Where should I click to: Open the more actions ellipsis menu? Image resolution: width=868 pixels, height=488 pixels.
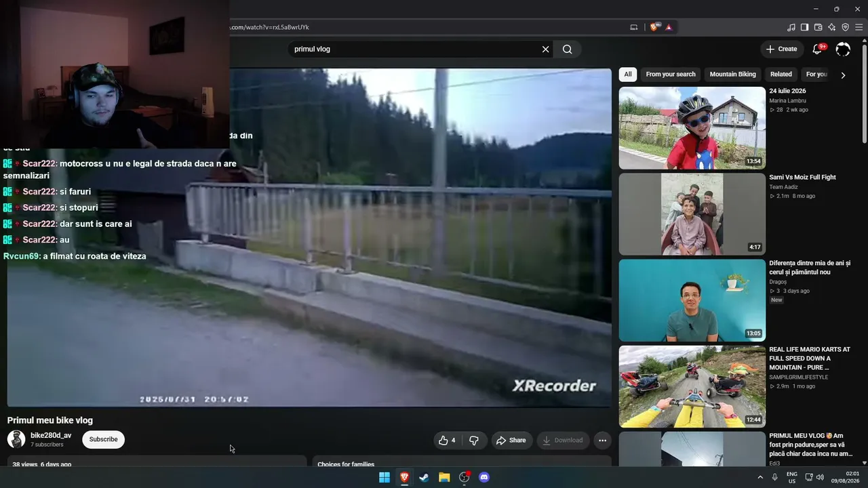click(x=602, y=441)
